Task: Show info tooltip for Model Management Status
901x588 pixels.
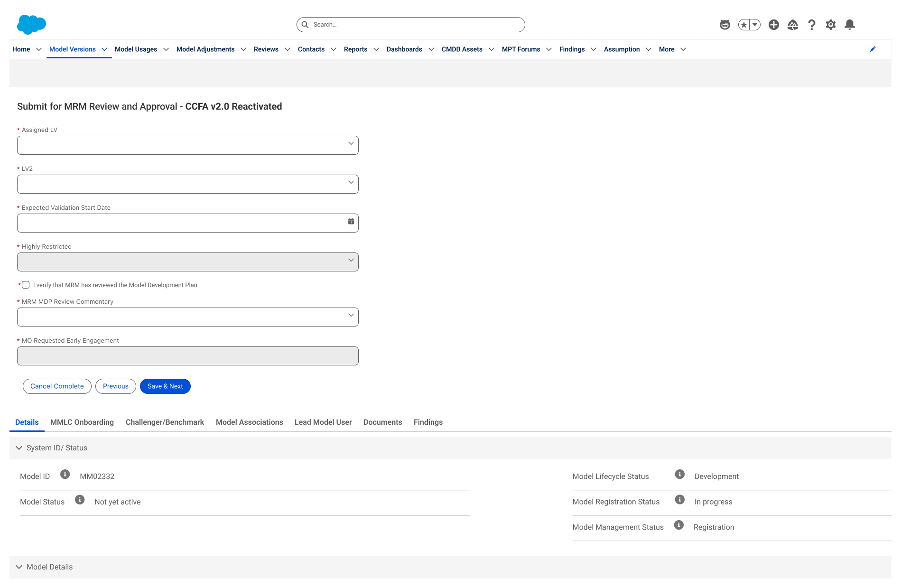Action: pyautogui.click(x=679, y=525)
